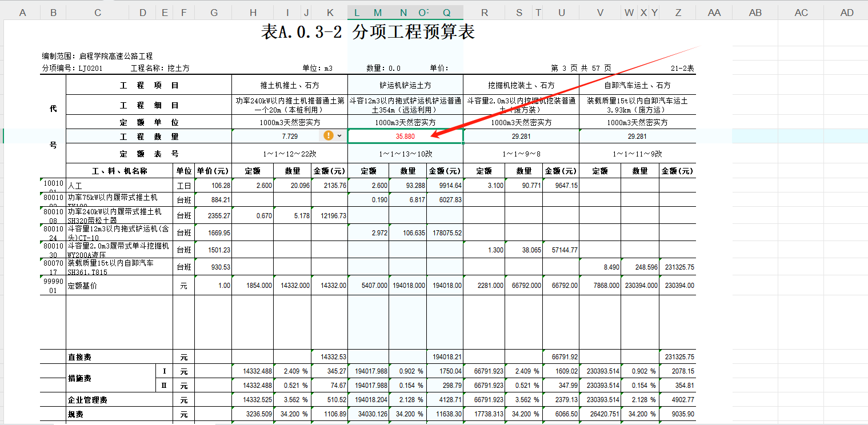Click the 工程名称 挖土方 text
This screenshot has height=425, width=868.
(x=160, y=68)
